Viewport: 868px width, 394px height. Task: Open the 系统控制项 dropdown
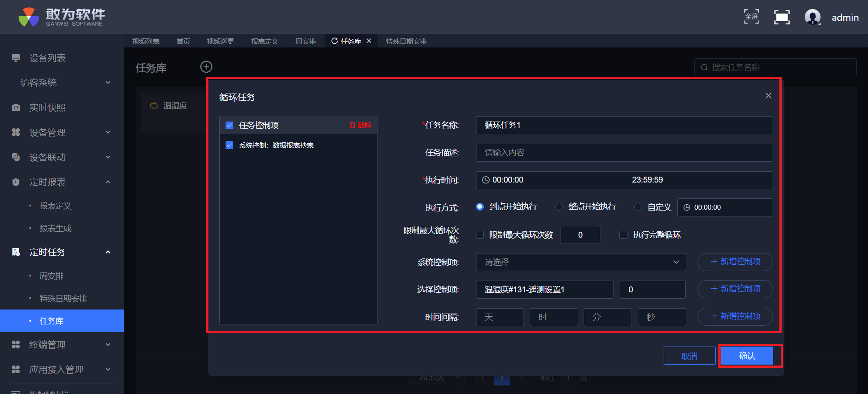point(580,262)
